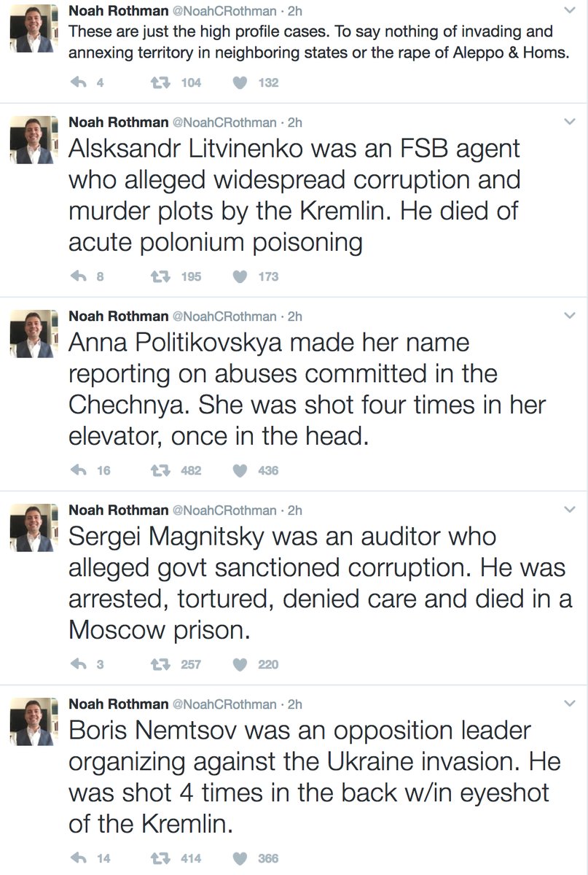This screenshot has height=875, width=588.
Task: Expand tweet options on the Magnitsky tweet
Action: 571,510
